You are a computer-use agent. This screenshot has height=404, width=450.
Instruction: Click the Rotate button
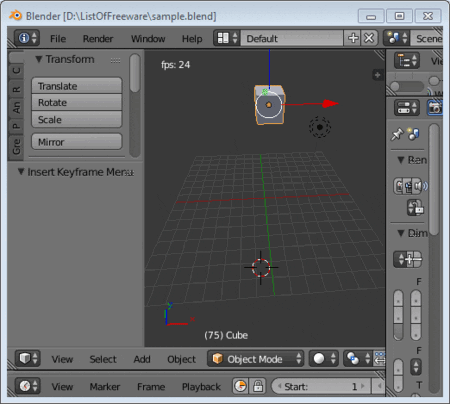(77, 102)
